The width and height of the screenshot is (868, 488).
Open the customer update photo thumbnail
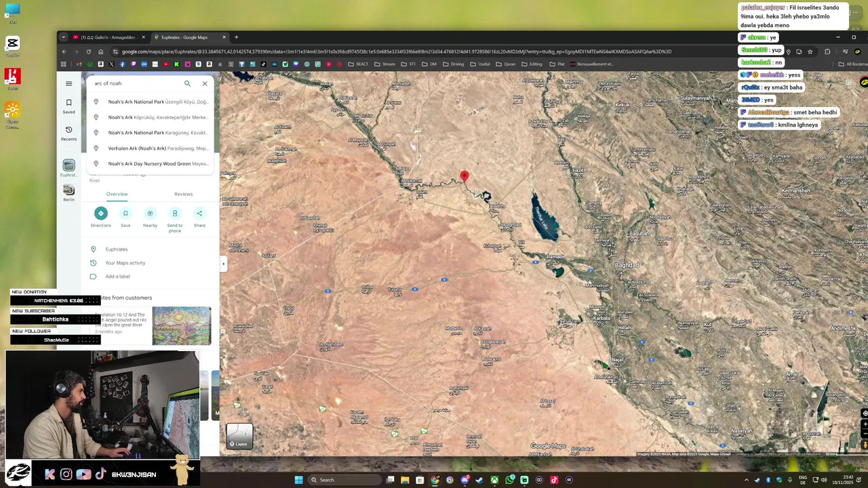coord(181,326)
